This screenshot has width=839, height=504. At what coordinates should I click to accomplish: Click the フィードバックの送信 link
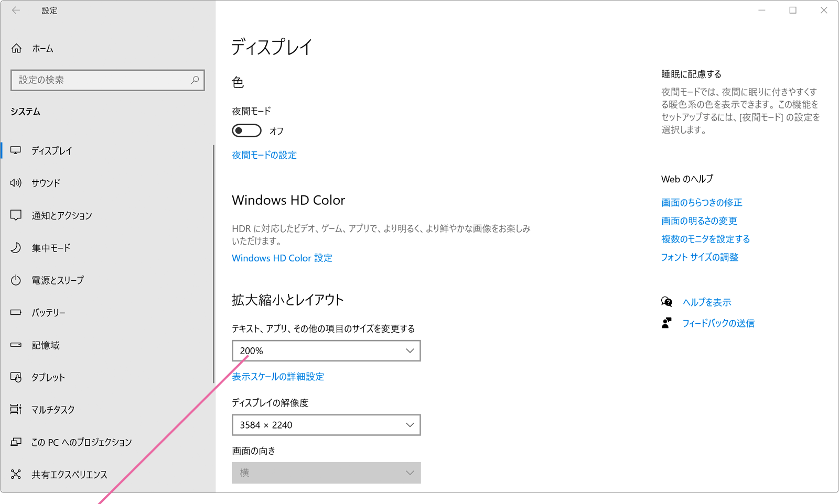pyautogui.click(x=718, y=323)
